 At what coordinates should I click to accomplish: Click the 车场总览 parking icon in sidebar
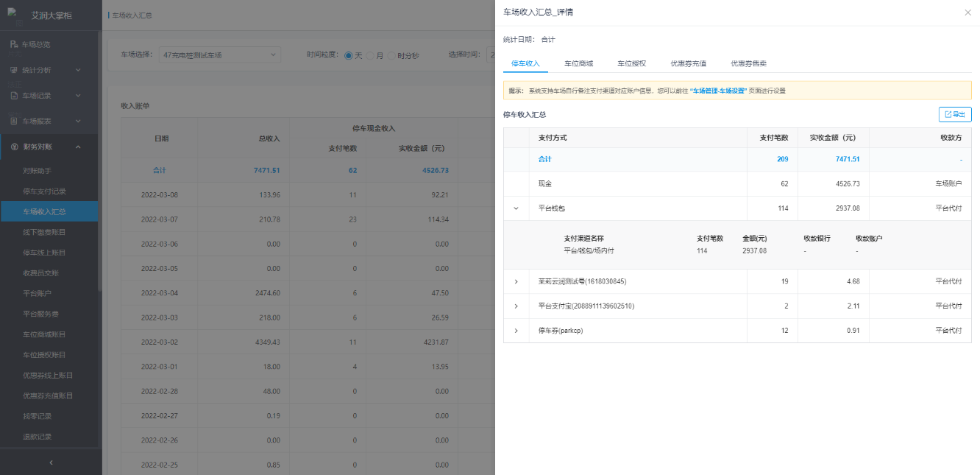coord(14,45)
